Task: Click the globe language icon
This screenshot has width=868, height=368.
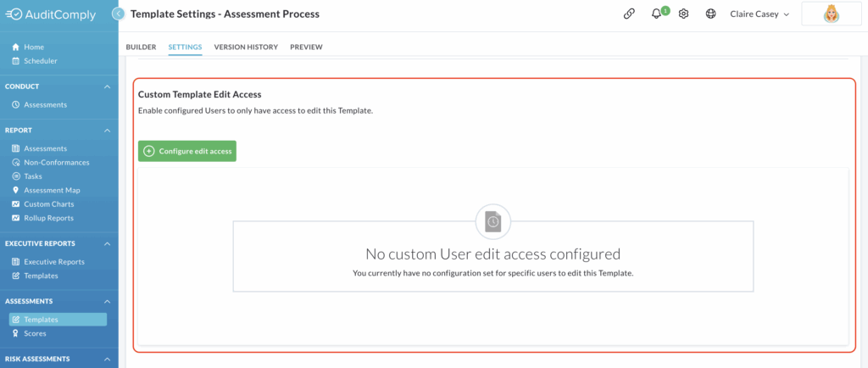Action: (x=711, y=14)
